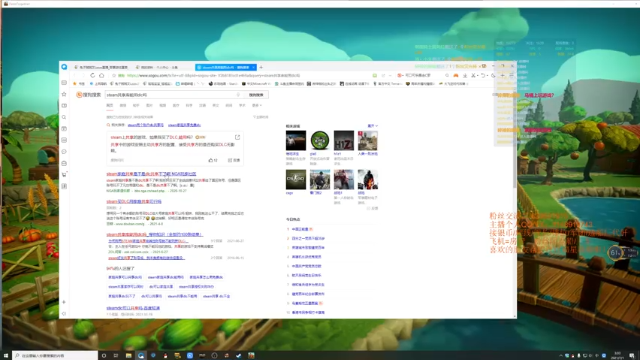Click the Sogou search logo on the page

click(88, 95)
